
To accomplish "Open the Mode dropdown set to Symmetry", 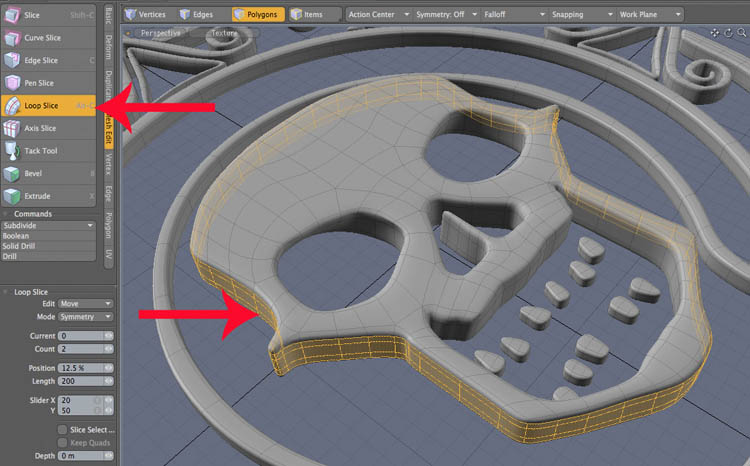I will (85, 317).
